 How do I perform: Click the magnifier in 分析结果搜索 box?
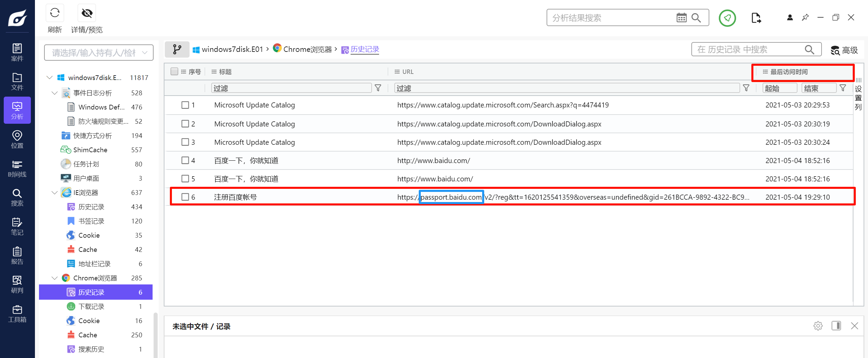696,18
